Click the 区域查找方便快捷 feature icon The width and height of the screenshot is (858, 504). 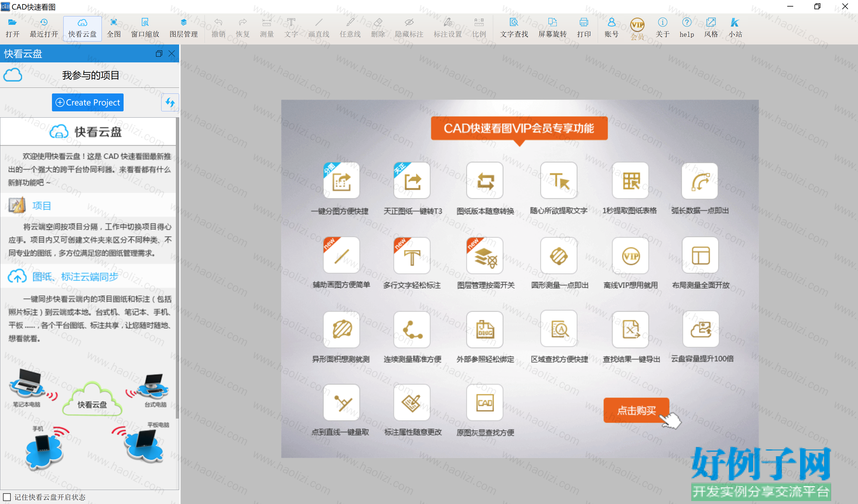tap(559, 329)
